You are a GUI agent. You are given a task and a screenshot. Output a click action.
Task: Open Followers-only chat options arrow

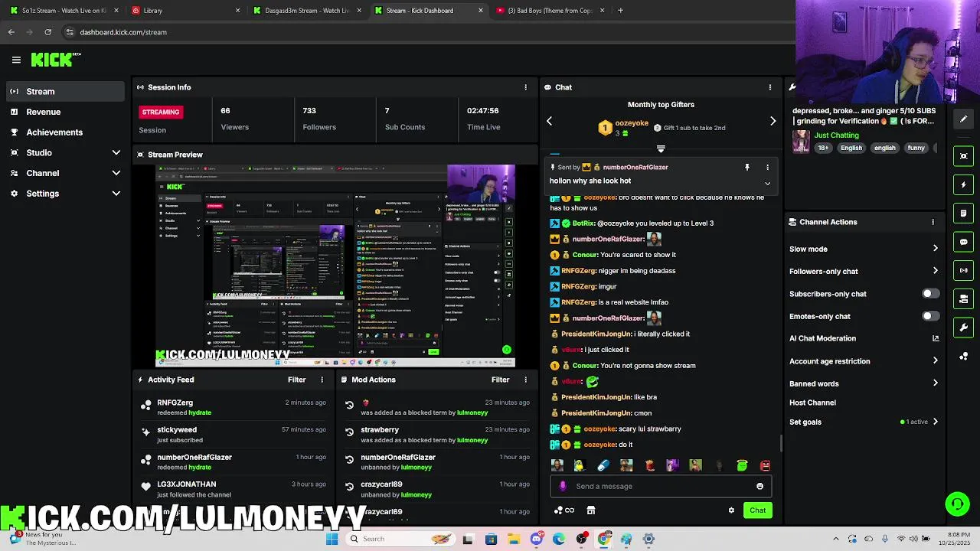(935, 271)
